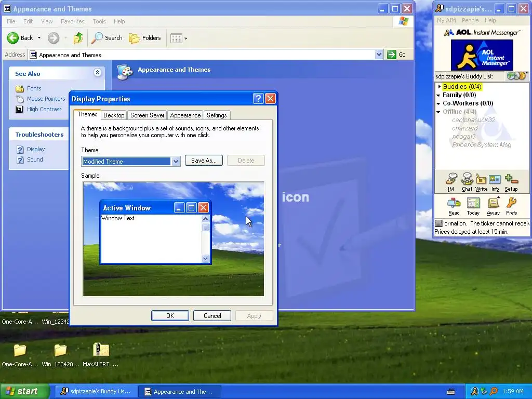Open the High Contrast link
The height and width of the screenshot is (399, 532).
[44, 109]
